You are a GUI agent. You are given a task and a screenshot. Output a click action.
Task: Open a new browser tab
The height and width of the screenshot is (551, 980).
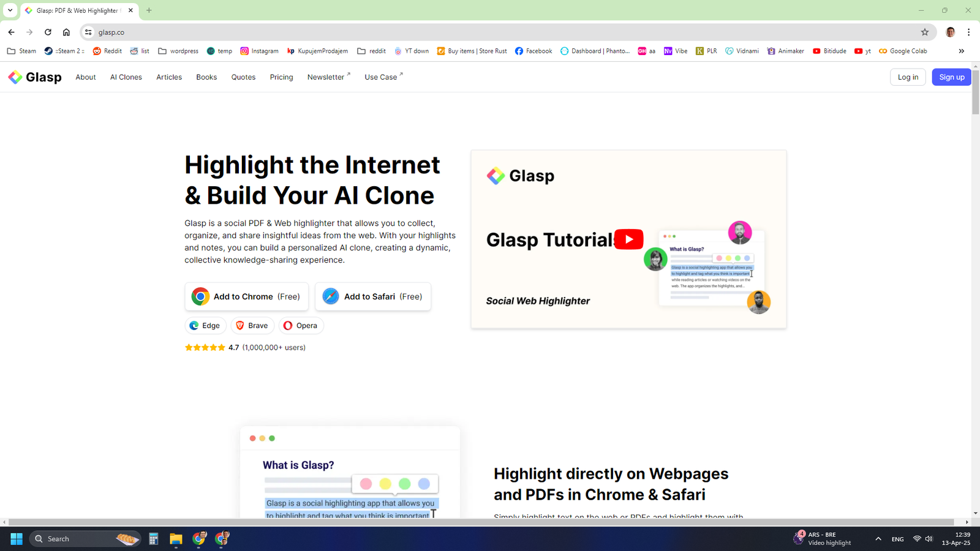click(x=149, y=10)
